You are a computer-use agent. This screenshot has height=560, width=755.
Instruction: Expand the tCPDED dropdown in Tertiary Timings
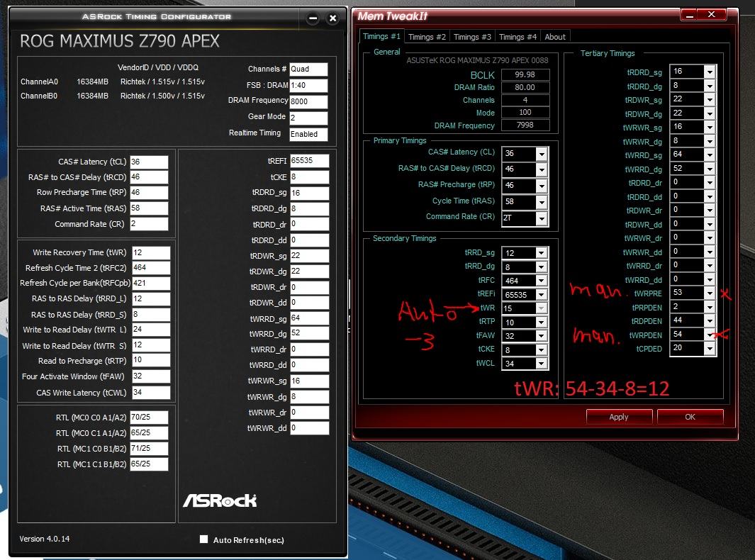[710, 348]
